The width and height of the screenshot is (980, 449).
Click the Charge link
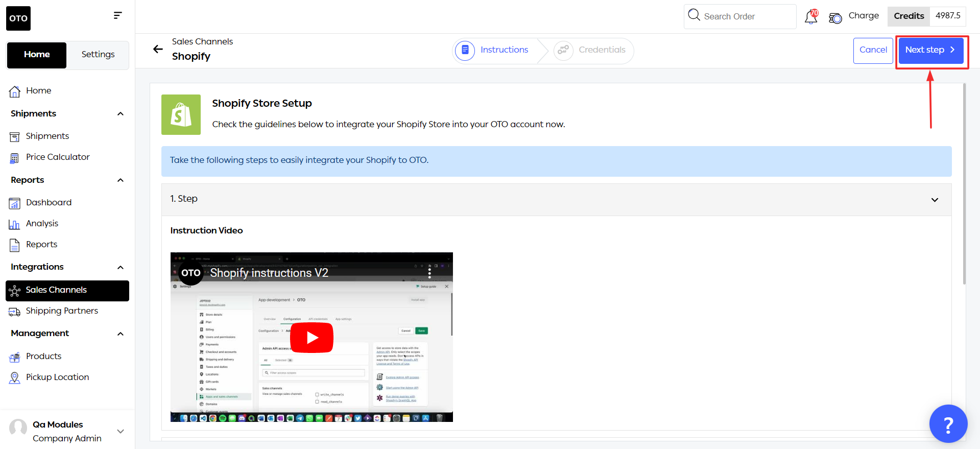pyautogui.click(x=864, y=16)
